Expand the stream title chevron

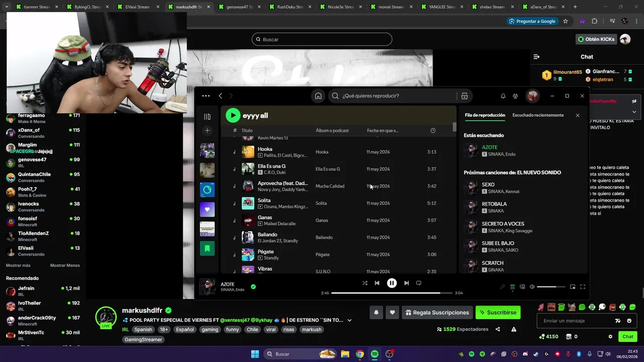349,320
